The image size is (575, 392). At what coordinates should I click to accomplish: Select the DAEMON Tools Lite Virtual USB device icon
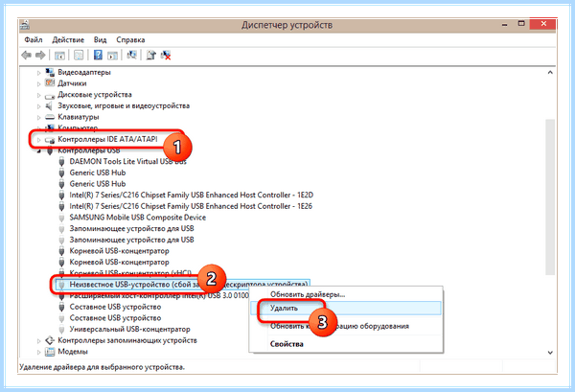61,161
